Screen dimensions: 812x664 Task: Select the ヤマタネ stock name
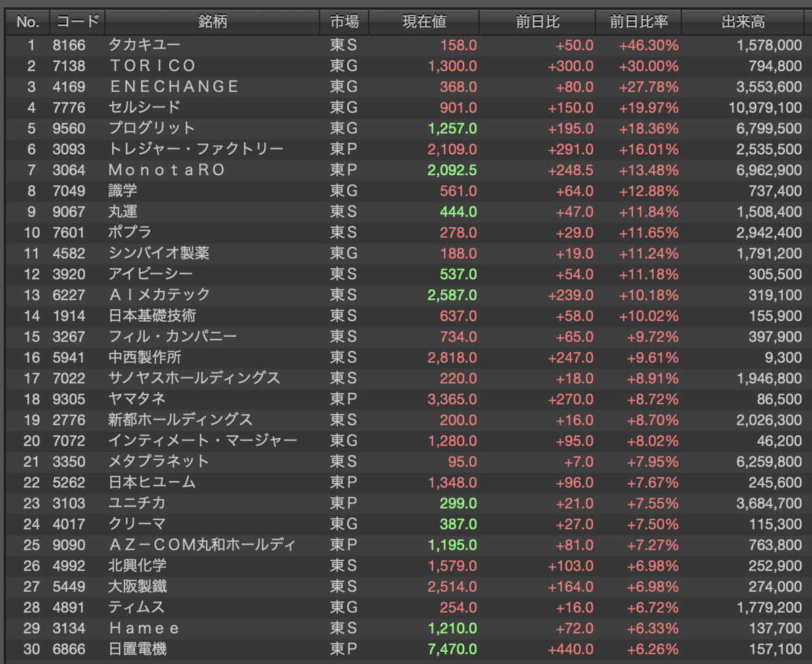click(x=137, y=400)
